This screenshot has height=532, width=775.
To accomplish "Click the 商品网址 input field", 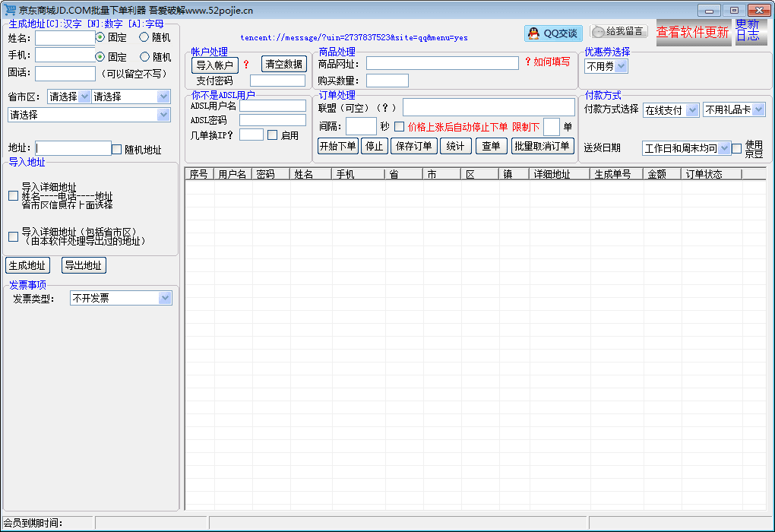I will (441, 63).
